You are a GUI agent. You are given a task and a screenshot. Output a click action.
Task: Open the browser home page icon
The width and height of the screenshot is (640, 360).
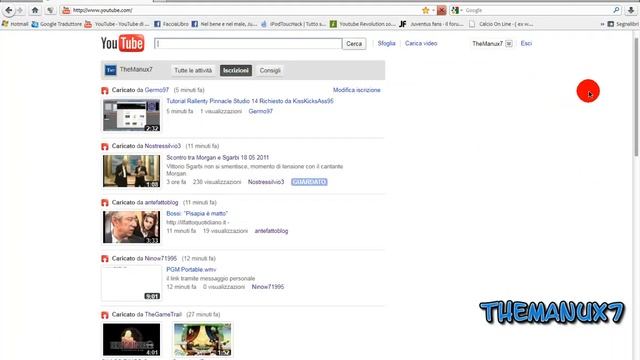[35, 10]
